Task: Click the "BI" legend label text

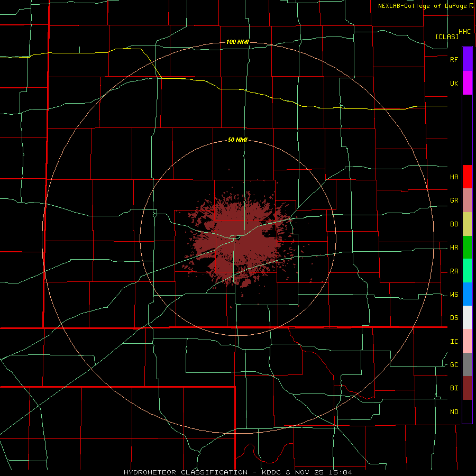Action: (454, 388)
